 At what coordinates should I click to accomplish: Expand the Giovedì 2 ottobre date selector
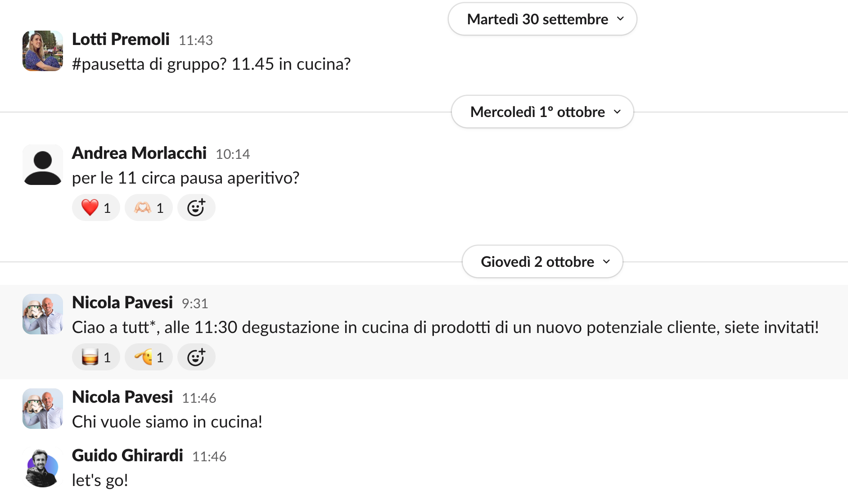point(541,261)
